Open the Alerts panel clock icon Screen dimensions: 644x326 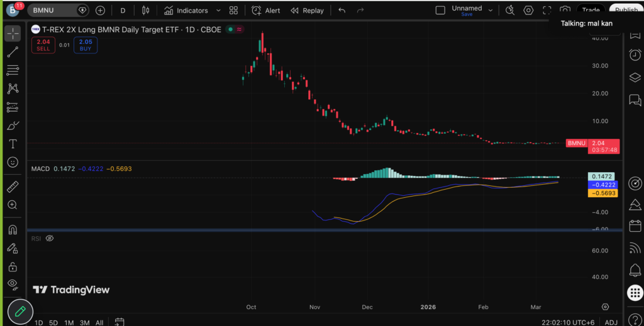click(x=635, y=55)
